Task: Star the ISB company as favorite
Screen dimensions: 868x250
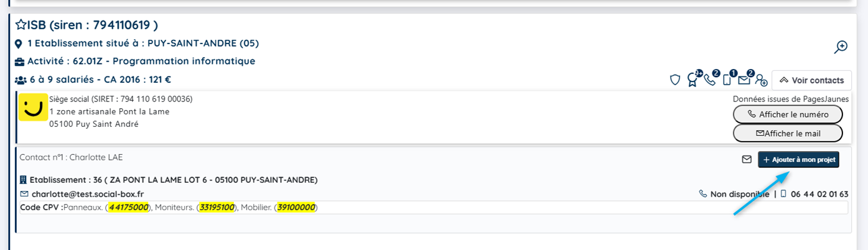Action: tap(21, 25)
